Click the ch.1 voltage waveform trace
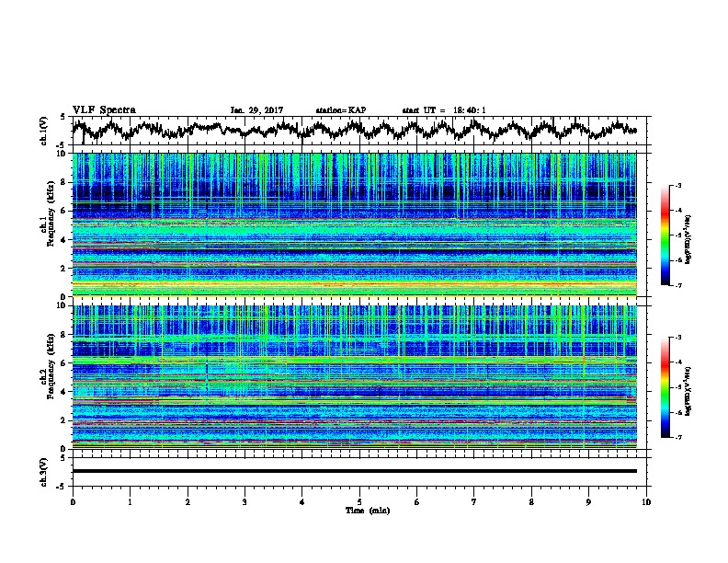728x563 pixels. pos(354,130)
